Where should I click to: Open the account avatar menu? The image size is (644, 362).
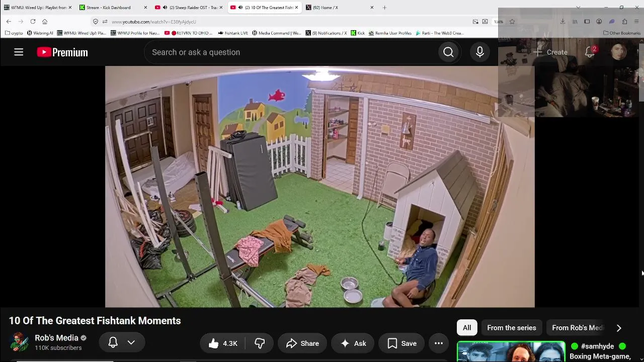pyautogui.click(x=619, y=52)
